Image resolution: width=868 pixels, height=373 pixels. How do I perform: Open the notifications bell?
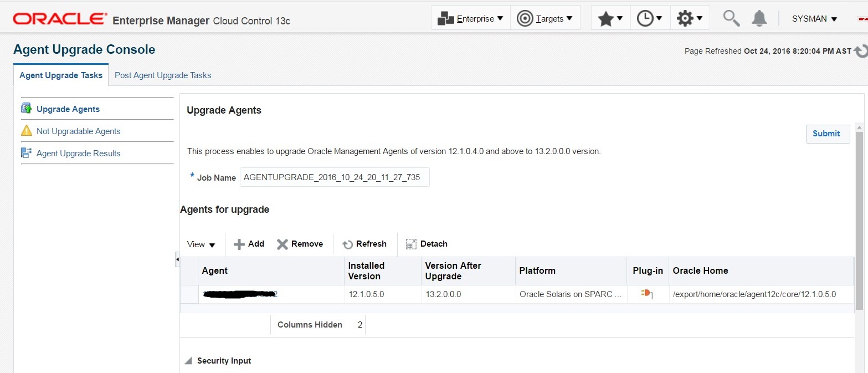(x=759, y=18)
